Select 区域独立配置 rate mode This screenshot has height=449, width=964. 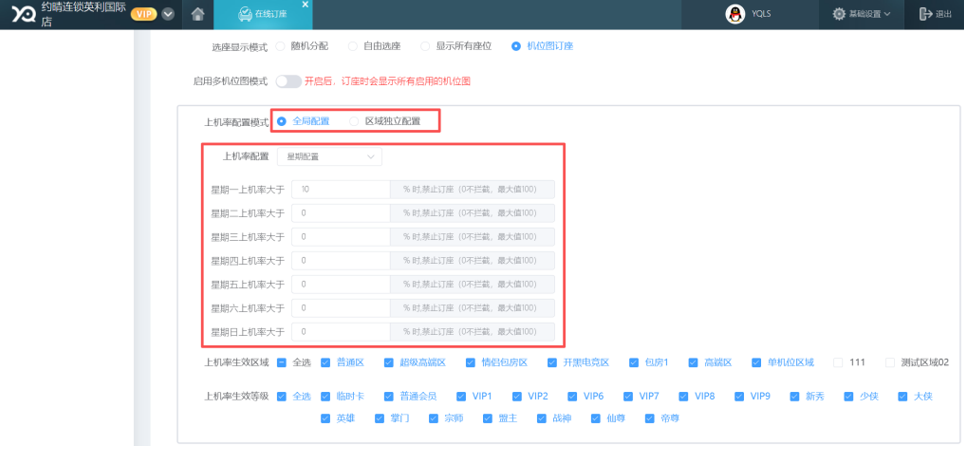pos(354,121)
